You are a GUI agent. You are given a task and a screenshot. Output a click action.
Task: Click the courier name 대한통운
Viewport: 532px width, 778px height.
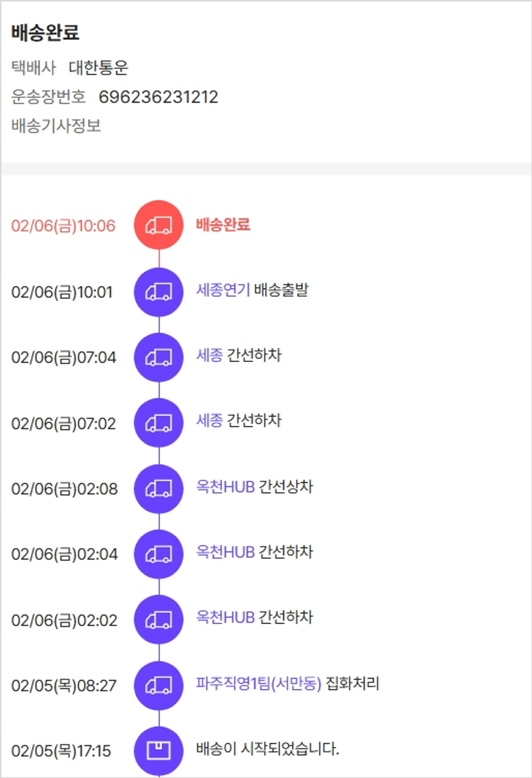click(99, 68)
